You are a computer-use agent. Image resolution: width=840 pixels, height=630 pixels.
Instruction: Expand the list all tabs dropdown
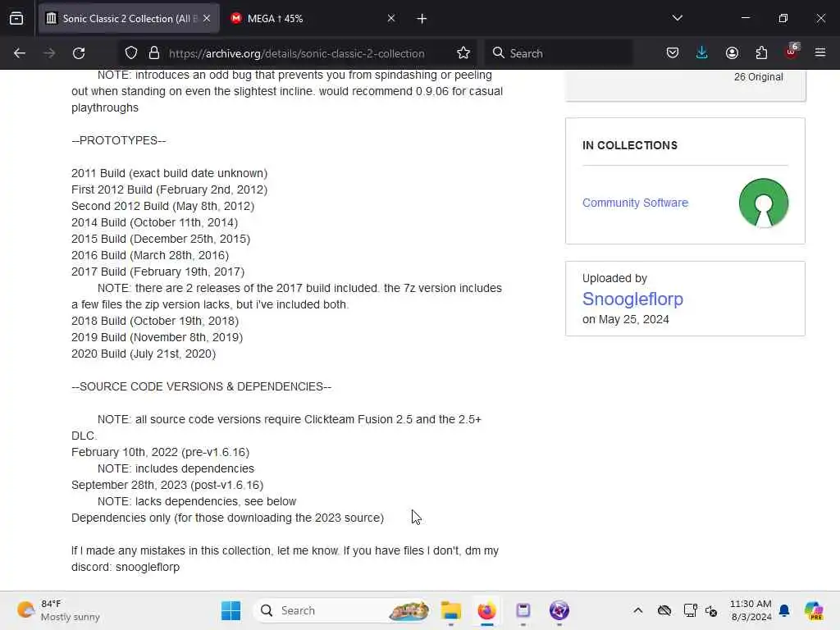[677, 19]
